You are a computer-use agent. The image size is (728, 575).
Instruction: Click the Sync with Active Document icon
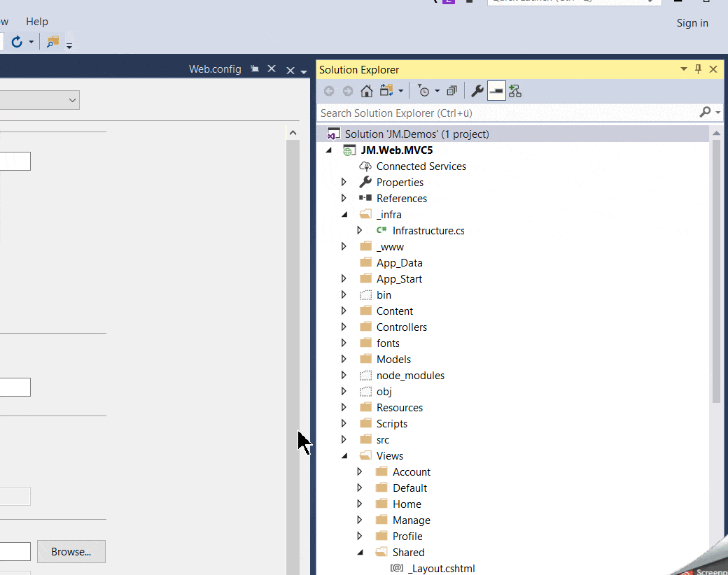[386, 90]
